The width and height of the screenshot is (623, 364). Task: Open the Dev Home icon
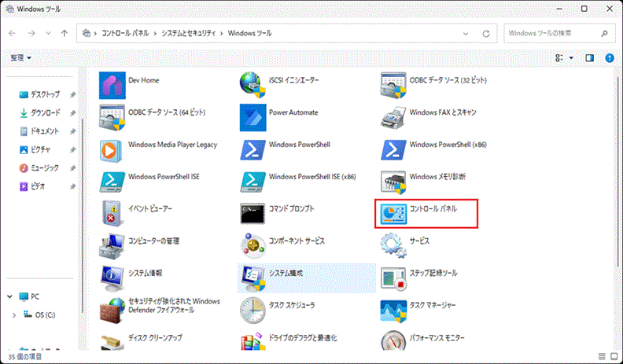(112, 86)
